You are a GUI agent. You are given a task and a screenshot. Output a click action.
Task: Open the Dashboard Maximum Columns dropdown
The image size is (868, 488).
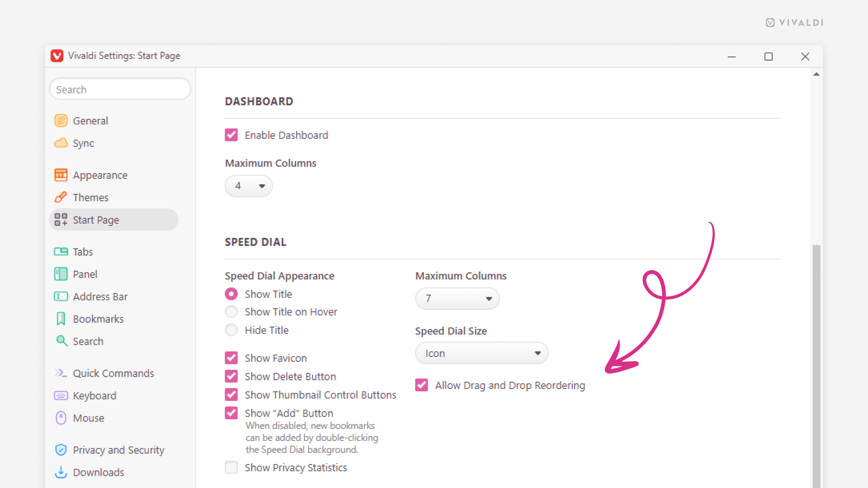[249, 186]
